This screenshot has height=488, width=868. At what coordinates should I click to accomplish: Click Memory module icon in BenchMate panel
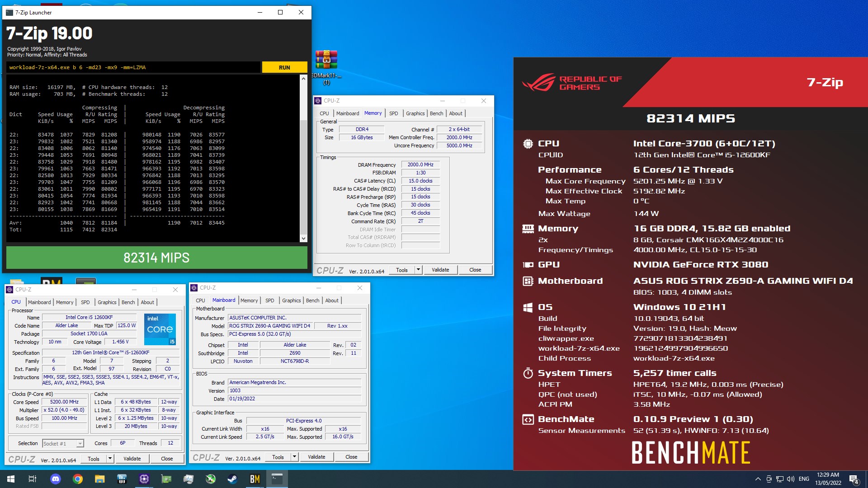pos(528,229)
